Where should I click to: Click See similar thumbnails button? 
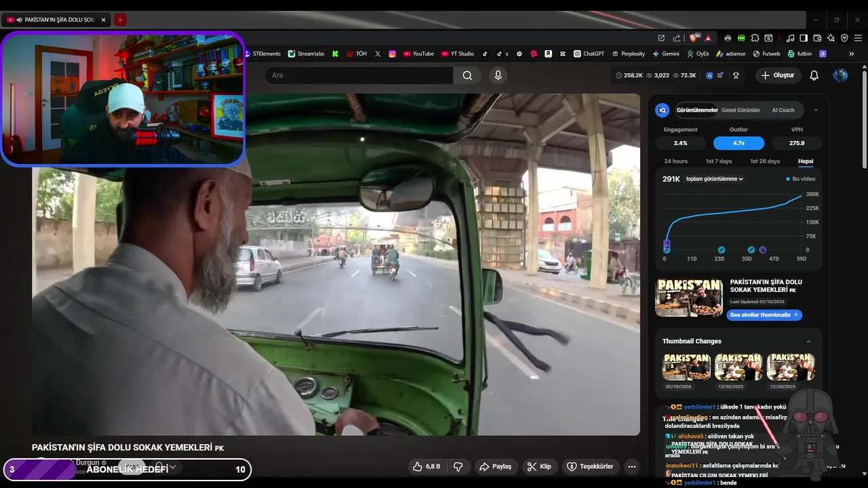coord(764,315)
